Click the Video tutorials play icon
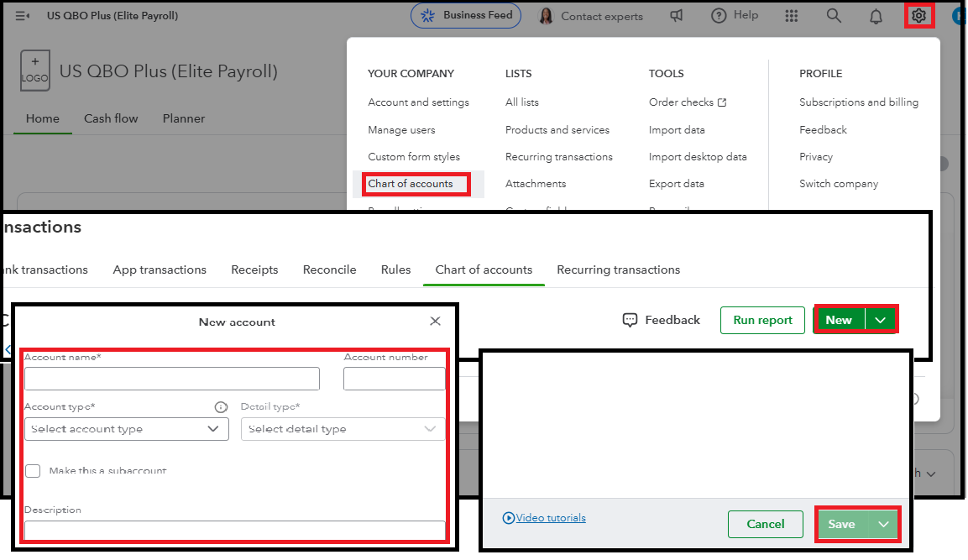Image resolution: width=968 pixels, height=560 pixels. [x=508, y=518]
